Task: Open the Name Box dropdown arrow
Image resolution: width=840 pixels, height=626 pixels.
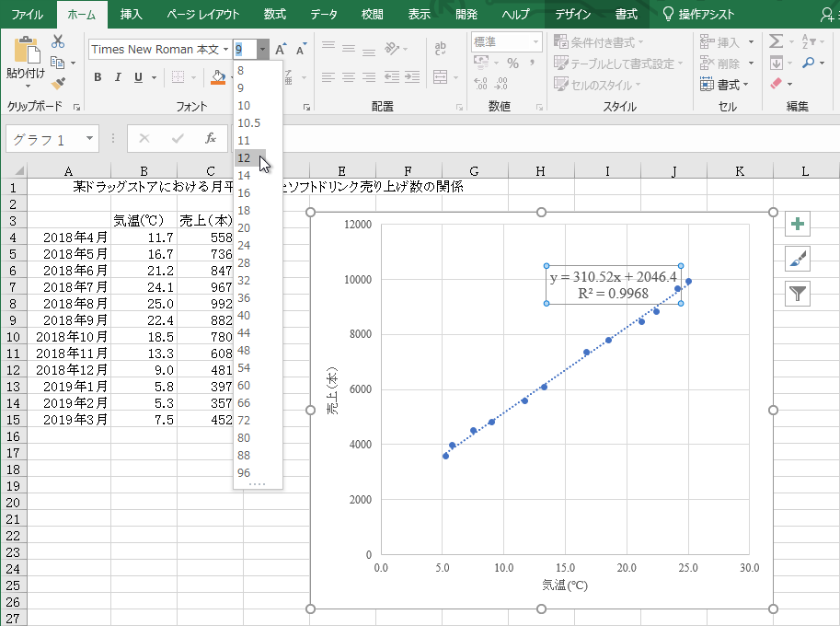Action: [89, 139]
